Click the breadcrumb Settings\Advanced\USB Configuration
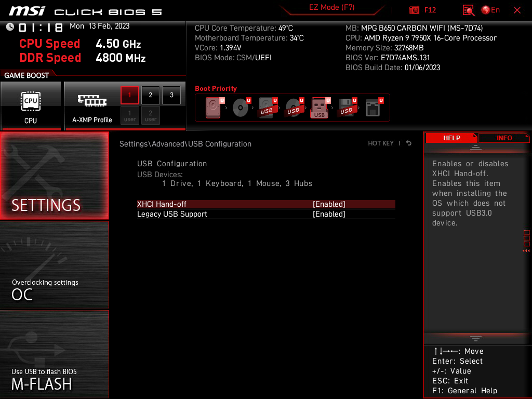Image resolution: width=532 pixels, height=399 pixels. tap(185, 144)
